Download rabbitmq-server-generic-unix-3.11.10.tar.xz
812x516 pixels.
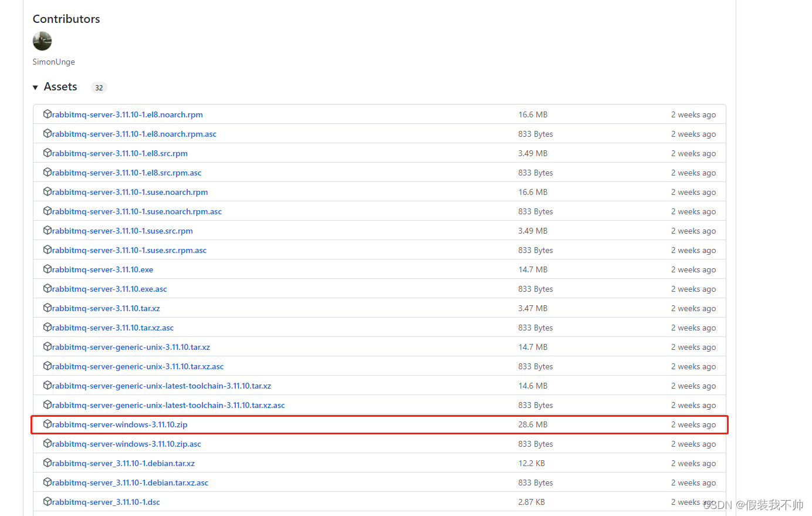(131, 347)
